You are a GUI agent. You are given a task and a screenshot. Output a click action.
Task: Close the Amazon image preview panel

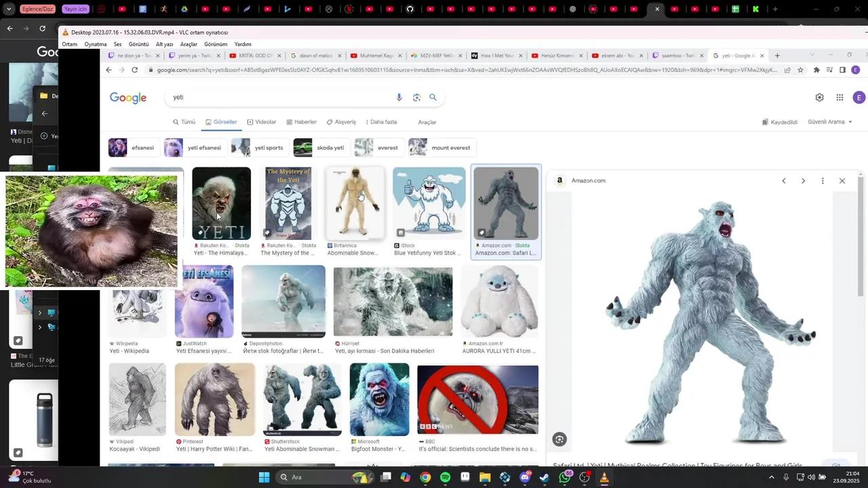pos(842,181)
